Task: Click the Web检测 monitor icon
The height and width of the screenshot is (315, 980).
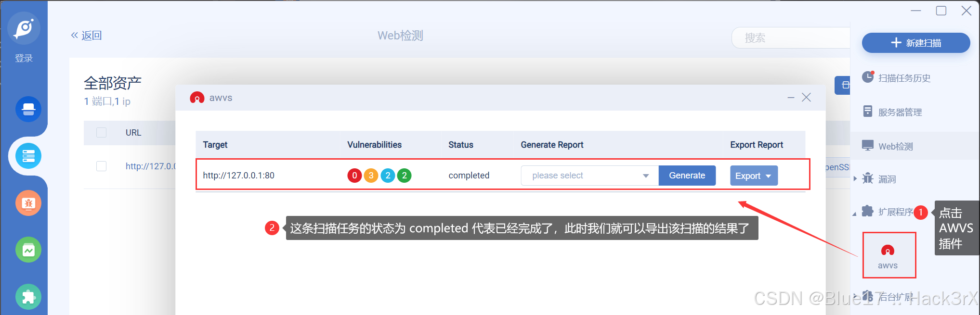Action: (x=868, y=145)
